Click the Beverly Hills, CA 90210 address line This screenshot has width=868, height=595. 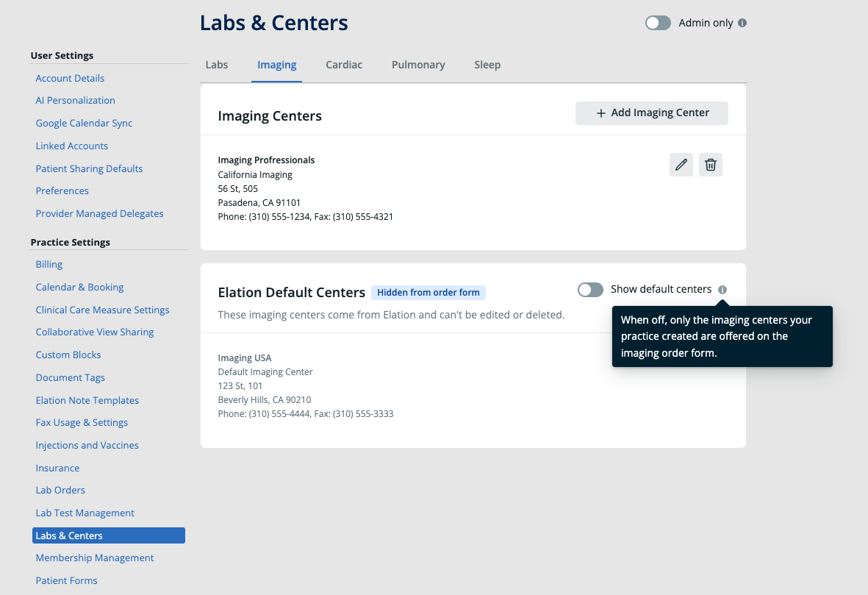pyautogui.click(x=265, y=399)
